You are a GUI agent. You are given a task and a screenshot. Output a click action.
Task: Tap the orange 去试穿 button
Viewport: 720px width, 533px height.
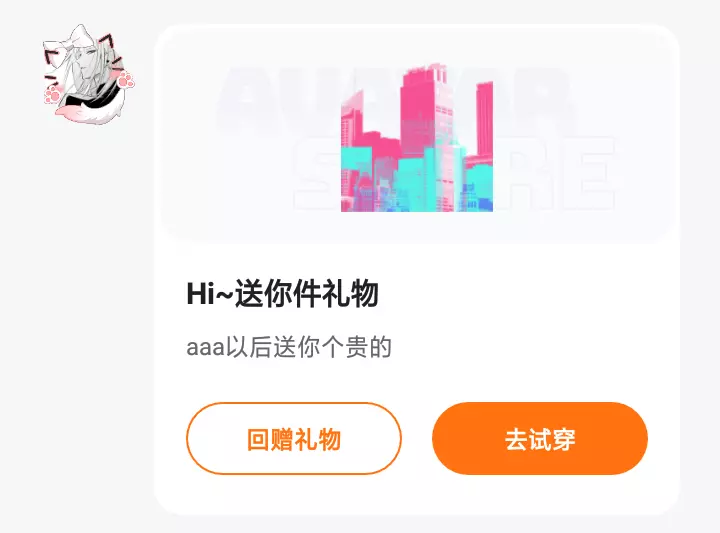540,438
